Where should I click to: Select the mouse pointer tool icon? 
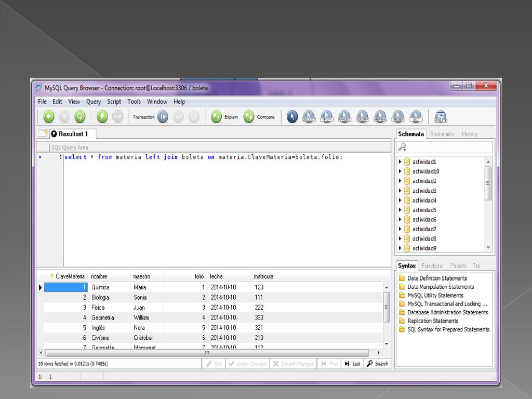click(x=292, y=117)
